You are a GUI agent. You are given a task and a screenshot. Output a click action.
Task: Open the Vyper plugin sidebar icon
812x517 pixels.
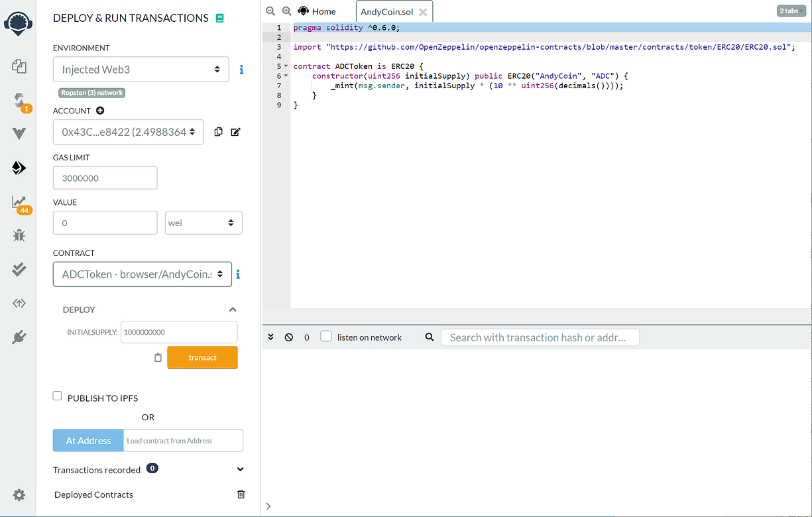19,133
